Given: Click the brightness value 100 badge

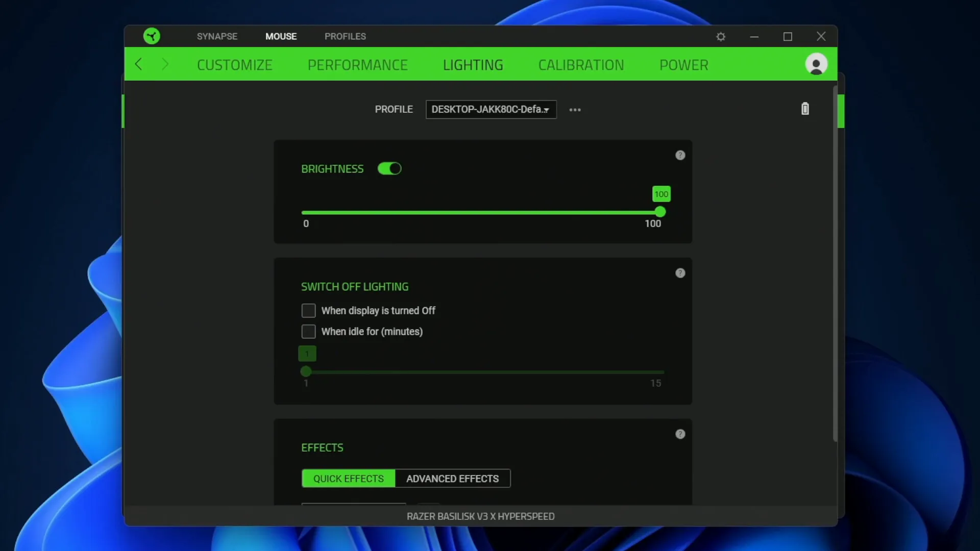Looking at the screenshot, I should [661, 194].
